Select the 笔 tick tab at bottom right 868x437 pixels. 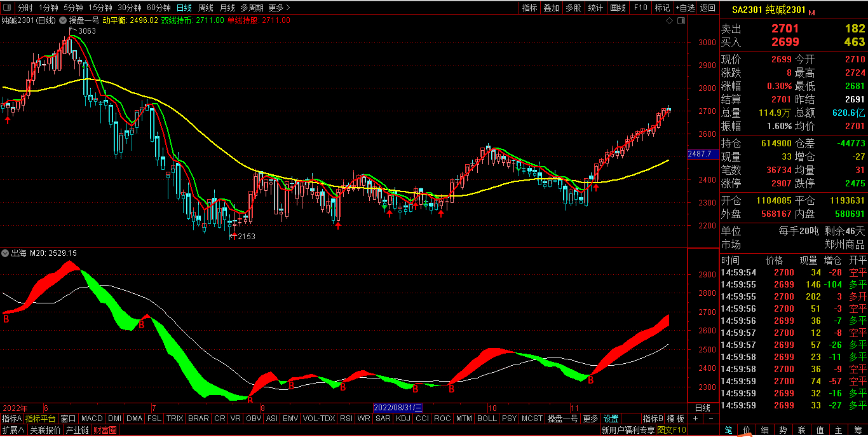tap(728, 430)
